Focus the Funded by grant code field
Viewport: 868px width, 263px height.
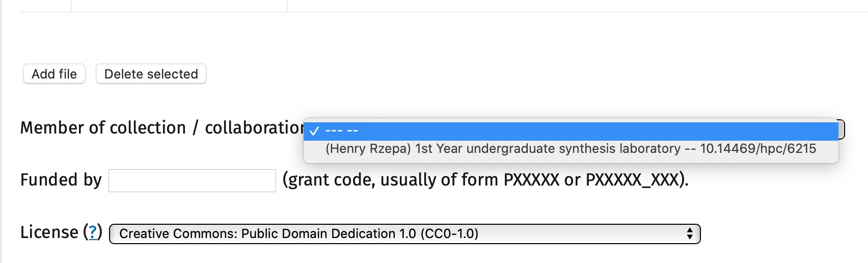click(x=192, y=180)
